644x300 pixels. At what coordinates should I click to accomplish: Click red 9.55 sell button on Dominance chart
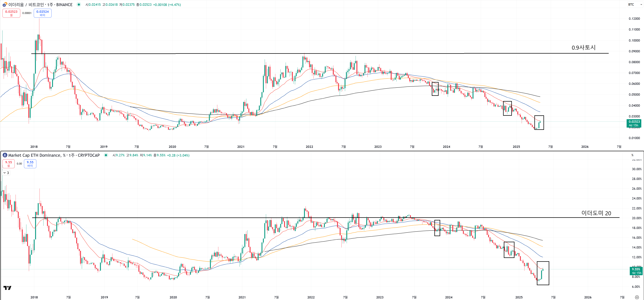pos(9,164)
